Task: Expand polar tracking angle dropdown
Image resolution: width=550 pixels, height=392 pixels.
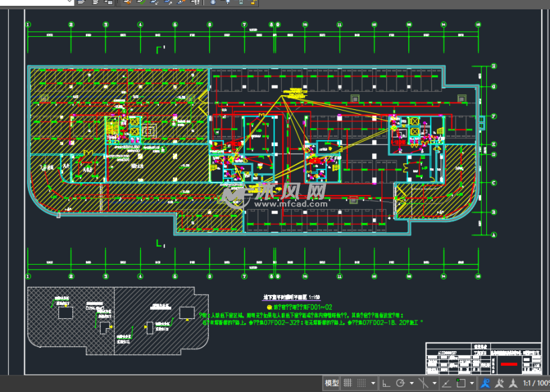Action: coord(410,383)
